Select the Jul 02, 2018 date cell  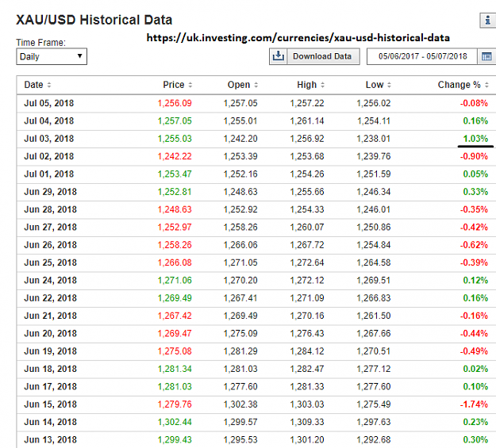point(49,156)
